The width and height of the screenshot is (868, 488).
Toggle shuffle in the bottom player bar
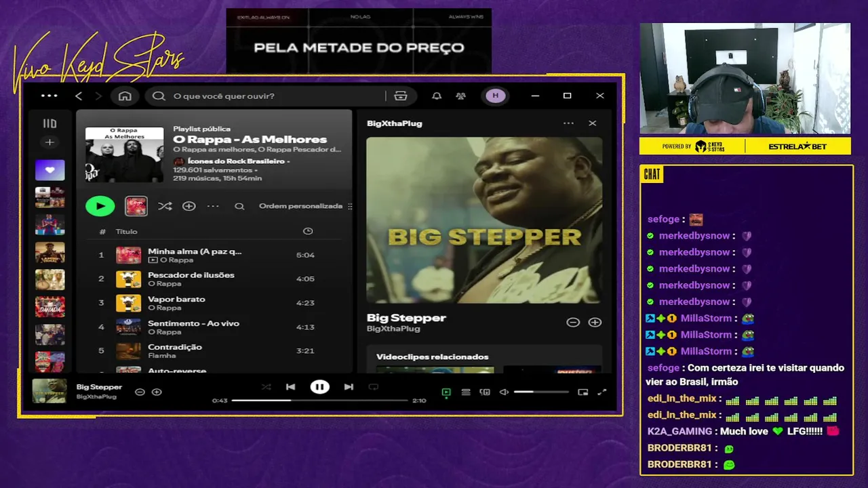[x=266, y=387]
